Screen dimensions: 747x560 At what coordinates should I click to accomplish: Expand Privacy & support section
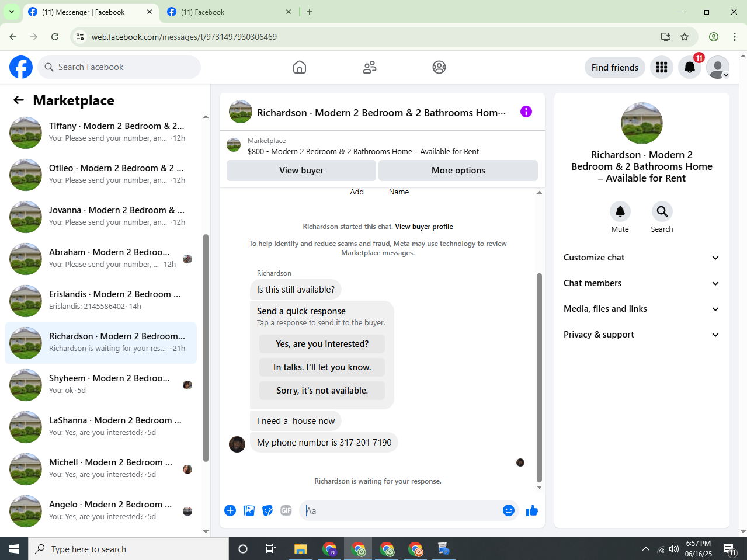click(641, 335)
